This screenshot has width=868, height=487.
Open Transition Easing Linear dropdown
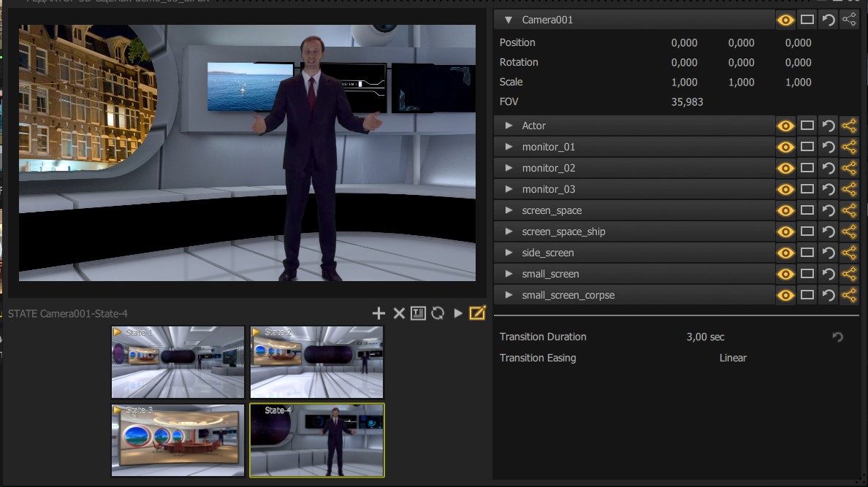[x=733, y=358]
